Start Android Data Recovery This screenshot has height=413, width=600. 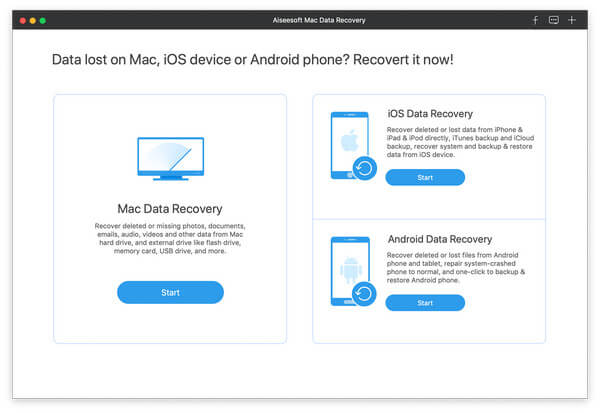pos(425,302)
